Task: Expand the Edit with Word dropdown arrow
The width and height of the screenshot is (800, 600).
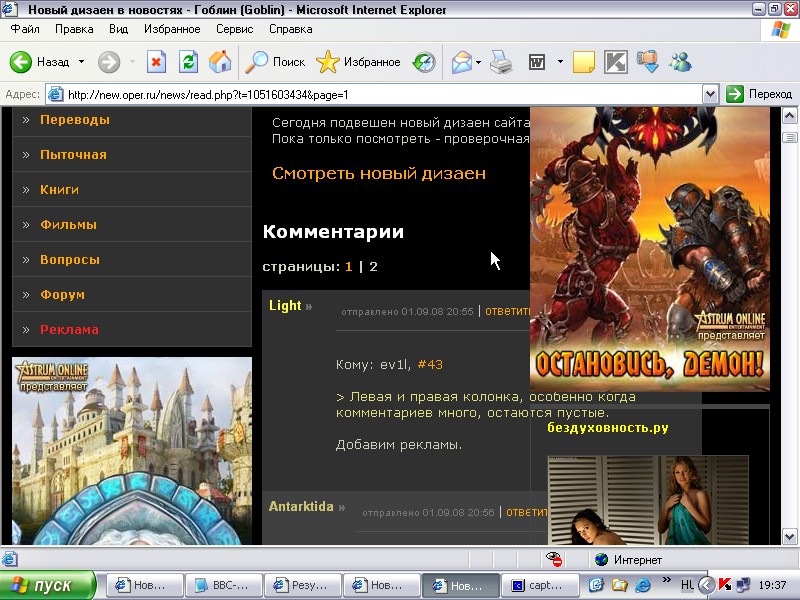Action: coord(560,62)
